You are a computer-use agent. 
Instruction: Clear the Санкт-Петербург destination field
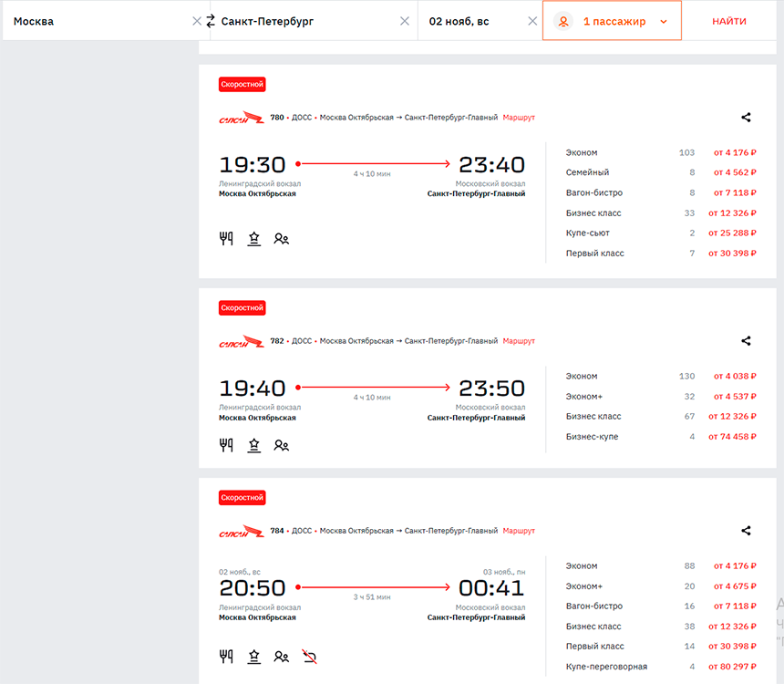tap(405, 21)
